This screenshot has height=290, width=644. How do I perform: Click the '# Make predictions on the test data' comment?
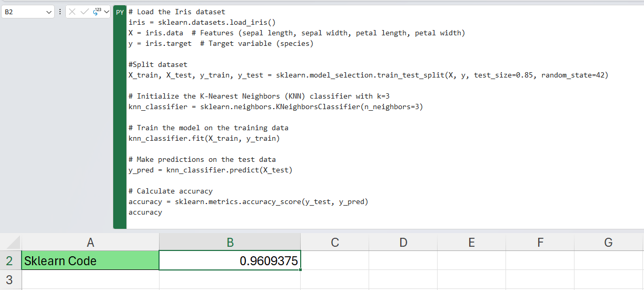point(202,159)
